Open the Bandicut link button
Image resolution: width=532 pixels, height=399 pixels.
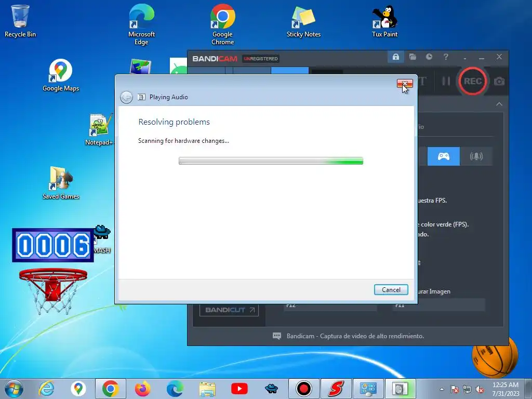click(x=229, y=310)
